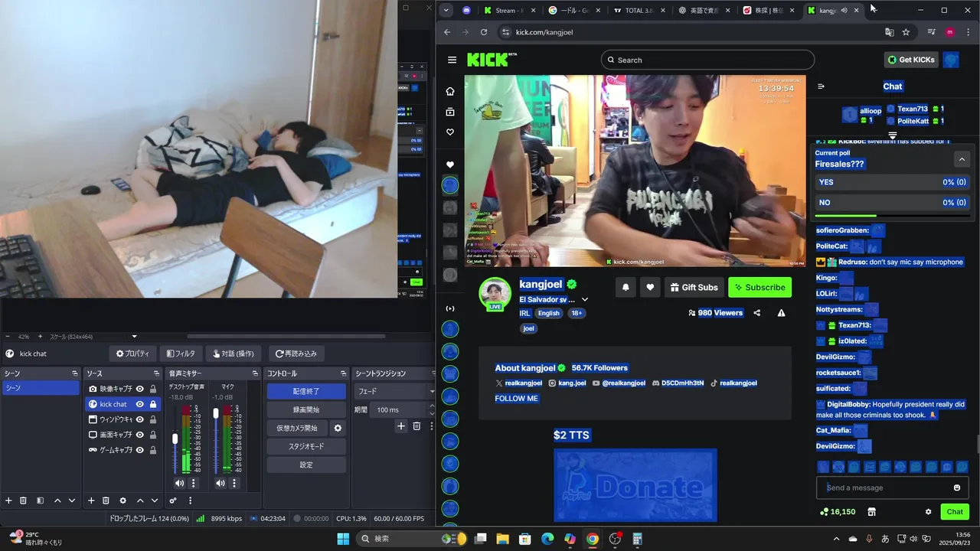Click the green Subscribe button
The image size is (980, 551).
click(759, 287)
